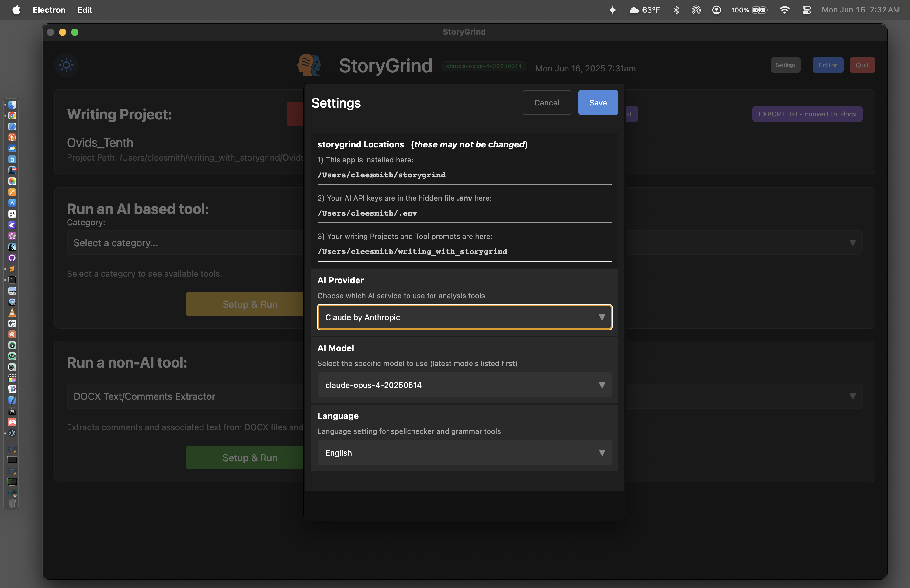
Task: Open the Kindle app in the dock
Action: click(12, 247)
